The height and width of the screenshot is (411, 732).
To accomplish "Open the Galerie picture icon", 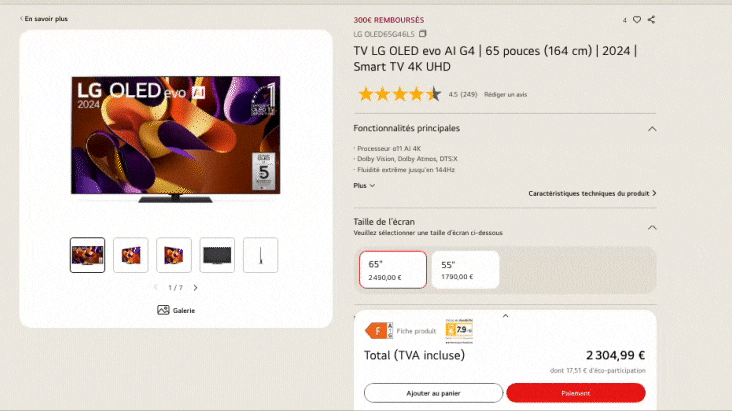I will [163, 310].
